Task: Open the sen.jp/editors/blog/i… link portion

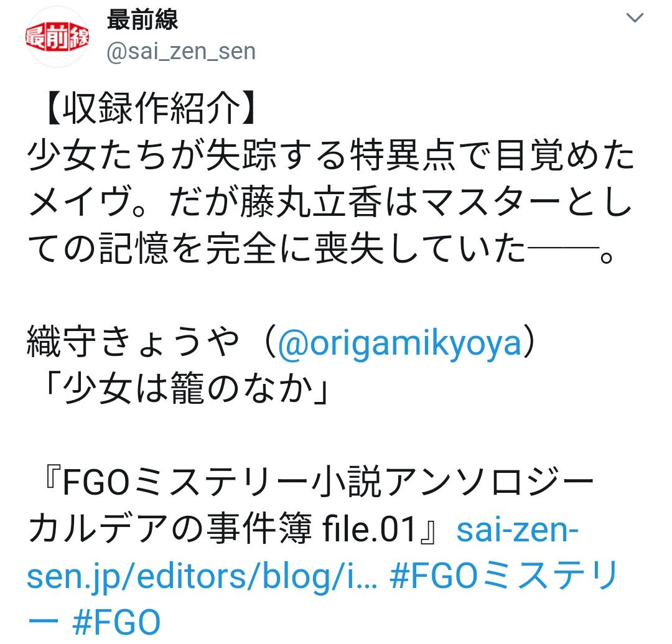Action: (202, 577)
